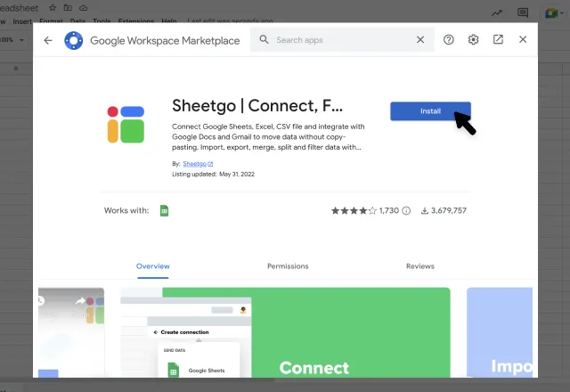
Task: Click the download count icon
Action: tap(424, 210)
